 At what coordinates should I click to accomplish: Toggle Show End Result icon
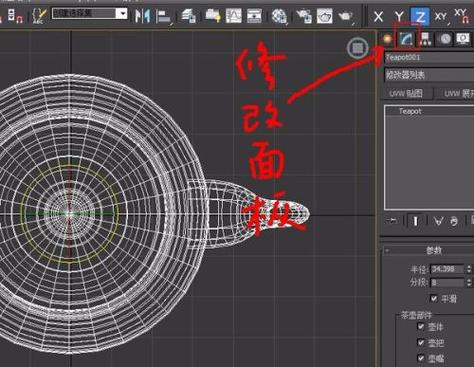click(x=415, y=221)
